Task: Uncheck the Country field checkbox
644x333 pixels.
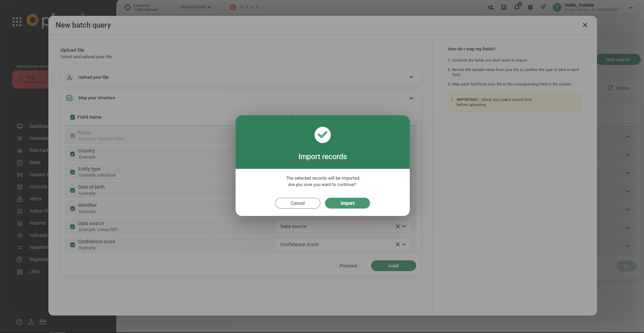Action: point(73,154)
